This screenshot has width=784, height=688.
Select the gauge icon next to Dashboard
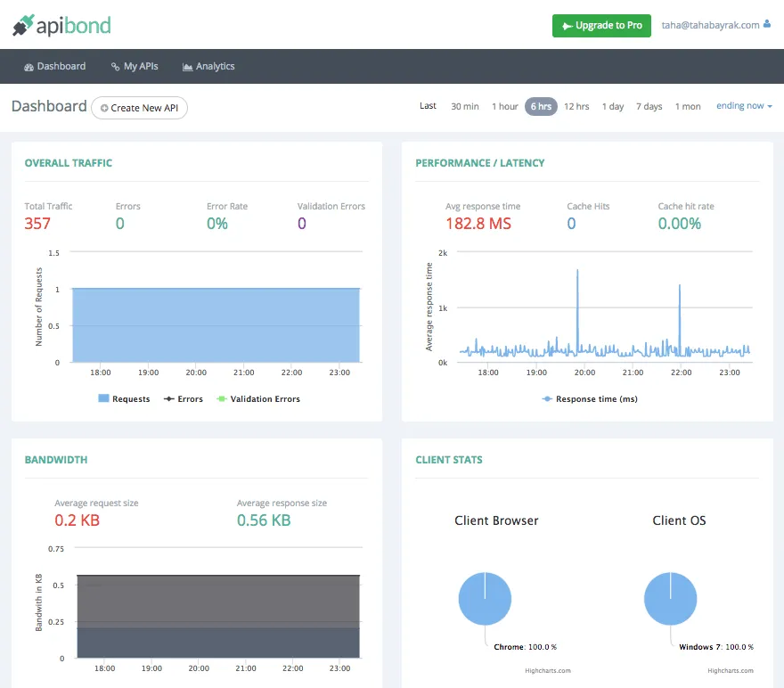point(29,66)
